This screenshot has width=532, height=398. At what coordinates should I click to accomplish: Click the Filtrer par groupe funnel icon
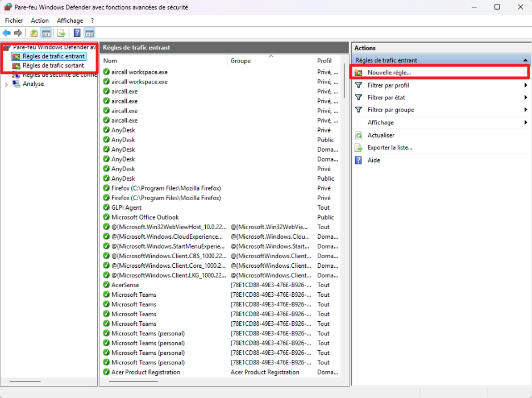[359, 110]
